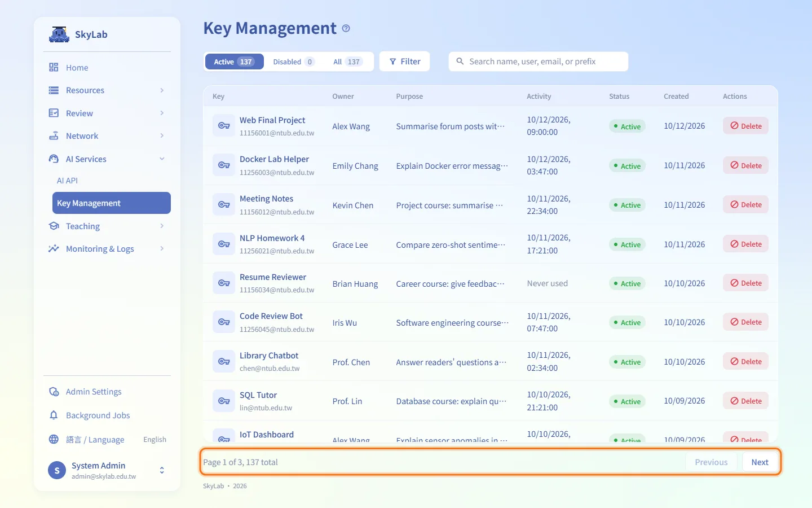
Task: Delete the Library Chatbot key
Action: click(x=745, y=362)
